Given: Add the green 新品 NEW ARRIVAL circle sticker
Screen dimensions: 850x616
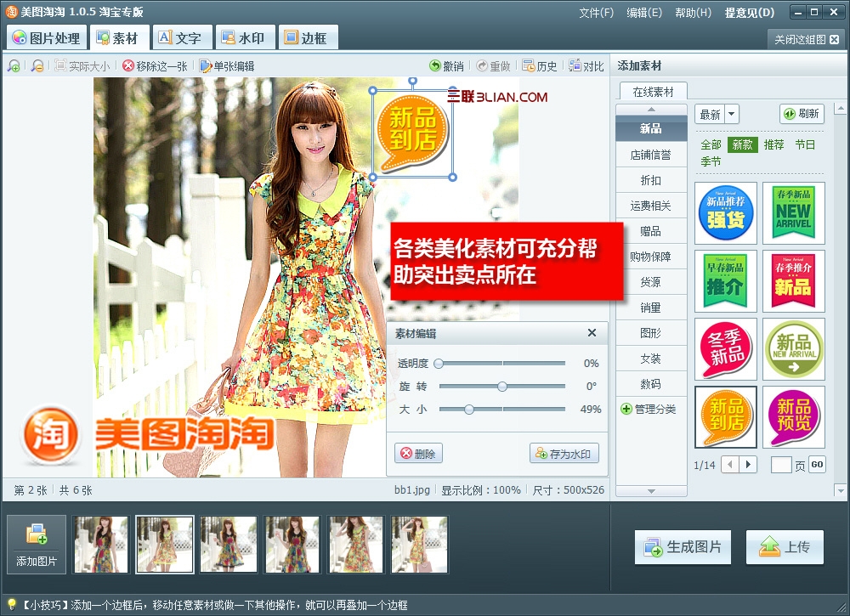Looking at the screenshot, I should [794, 349].
